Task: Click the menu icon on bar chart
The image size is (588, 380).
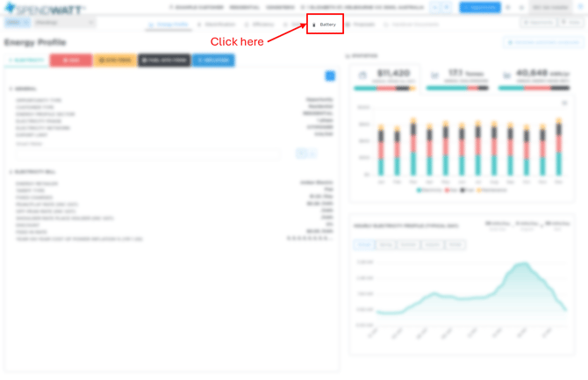Action: point(563,104)
